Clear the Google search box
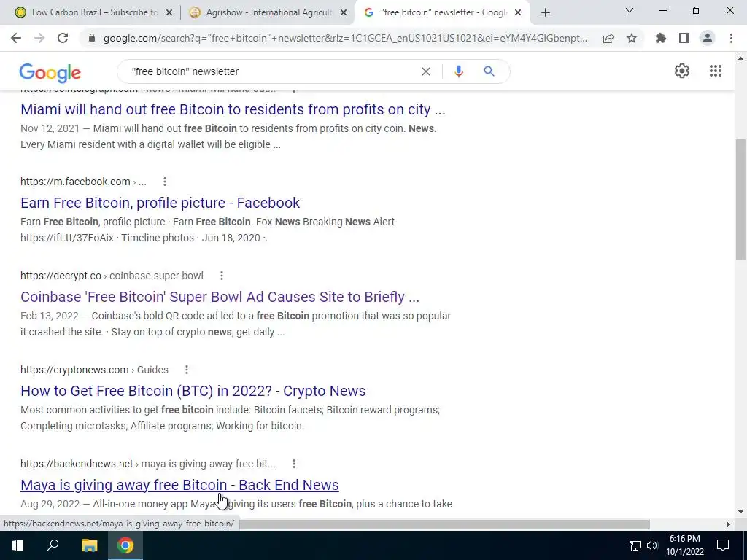 (x=426, y=71)
